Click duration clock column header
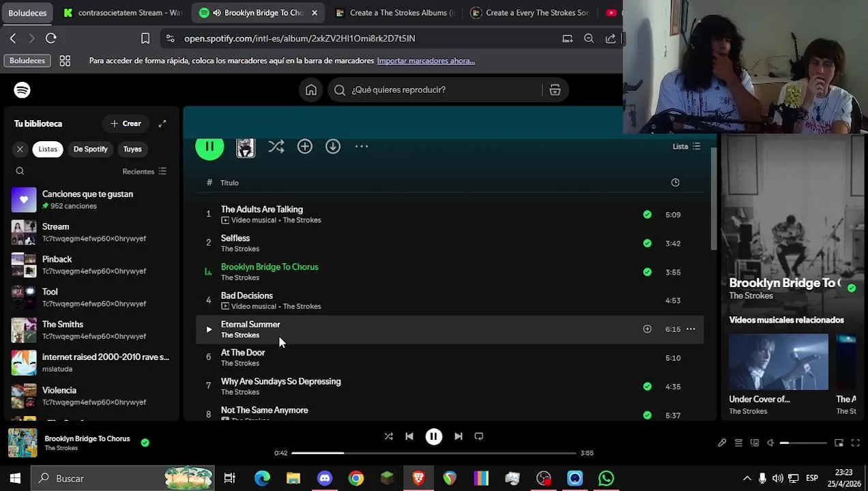Image resolution: width=868 pixels, height=491 pixels. coord(675,182)
